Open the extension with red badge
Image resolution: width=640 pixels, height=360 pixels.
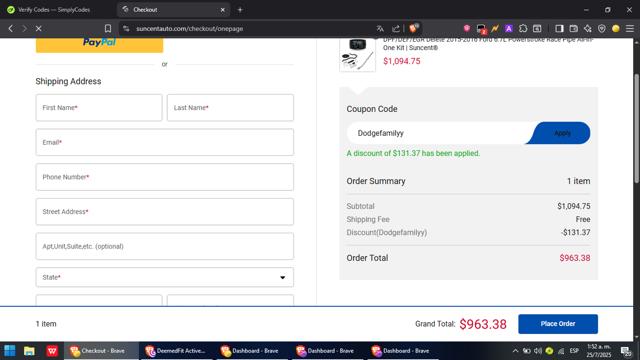tap(481, 29)
